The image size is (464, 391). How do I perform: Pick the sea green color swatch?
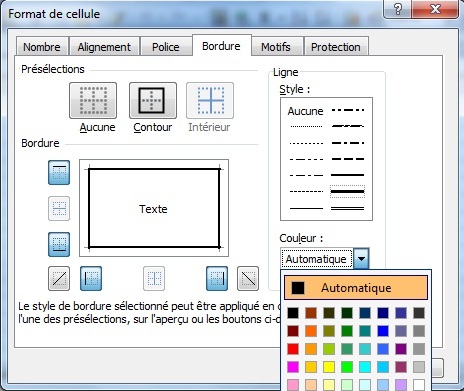point(347,349)
